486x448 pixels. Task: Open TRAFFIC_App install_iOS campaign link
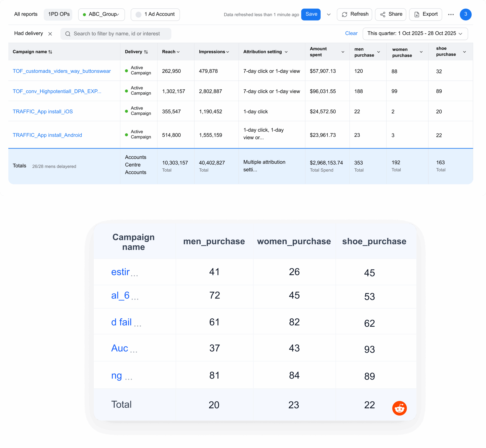pos(43,112)
